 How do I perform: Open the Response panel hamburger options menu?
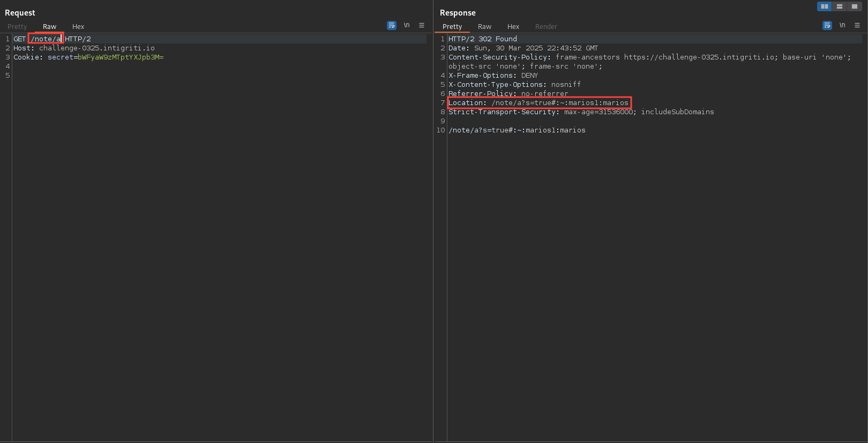(x=857, y=25)
